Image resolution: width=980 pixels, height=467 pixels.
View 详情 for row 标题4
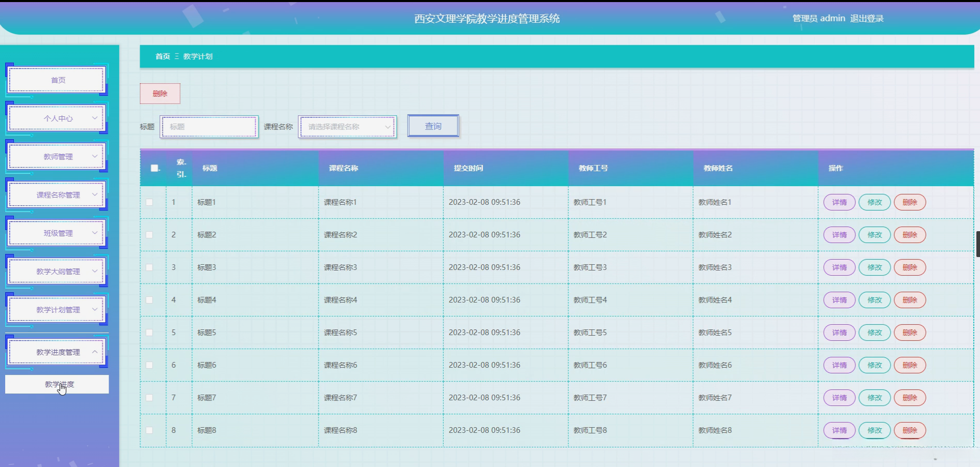[839, 300]
